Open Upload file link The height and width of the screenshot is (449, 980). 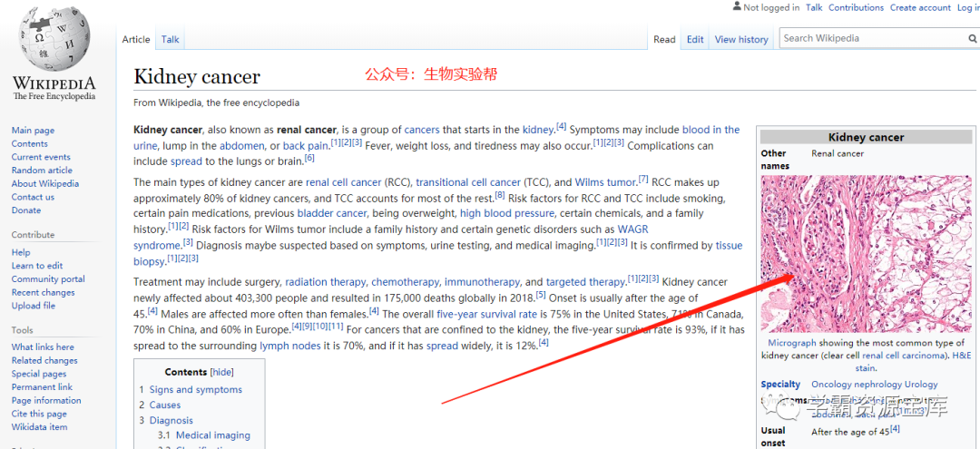[x=34, y=306]
